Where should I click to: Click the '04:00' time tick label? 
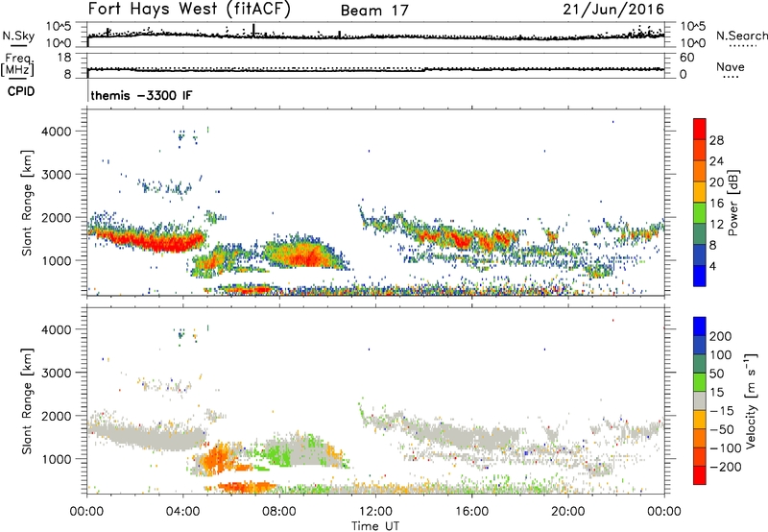[182, 512]
